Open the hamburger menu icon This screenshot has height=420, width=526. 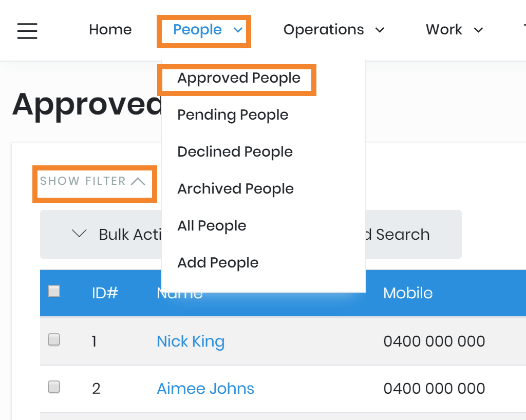pyautogui.click(x=27, y=30)
